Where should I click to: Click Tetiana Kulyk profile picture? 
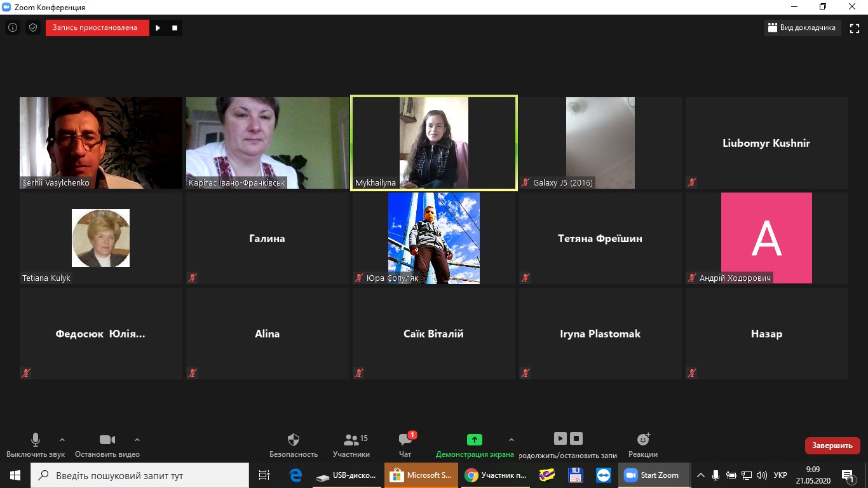[x=101, y=238]
